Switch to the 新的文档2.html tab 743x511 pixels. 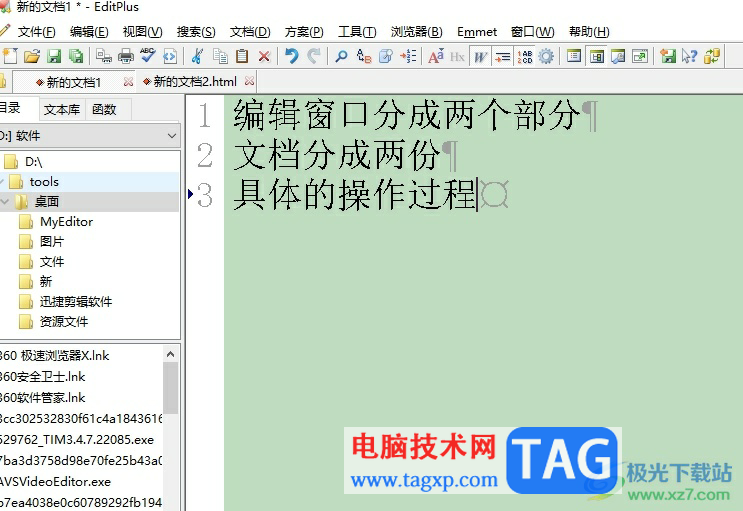pos(195,82)
